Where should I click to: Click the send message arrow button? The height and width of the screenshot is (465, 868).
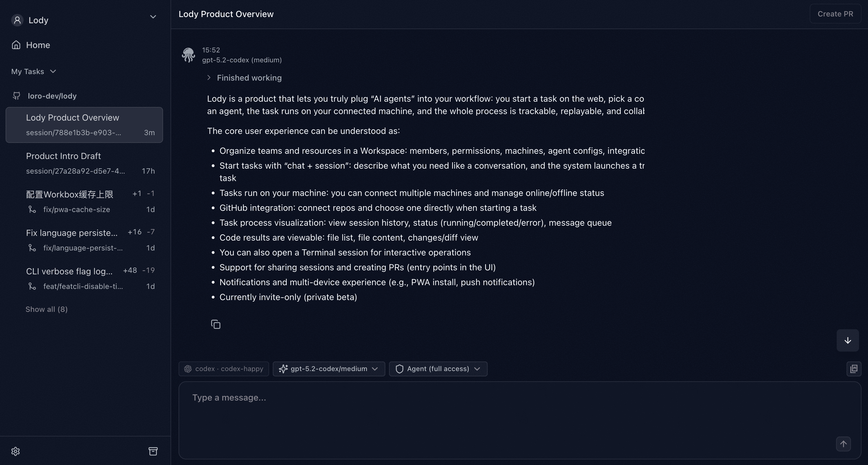point(843,444)
